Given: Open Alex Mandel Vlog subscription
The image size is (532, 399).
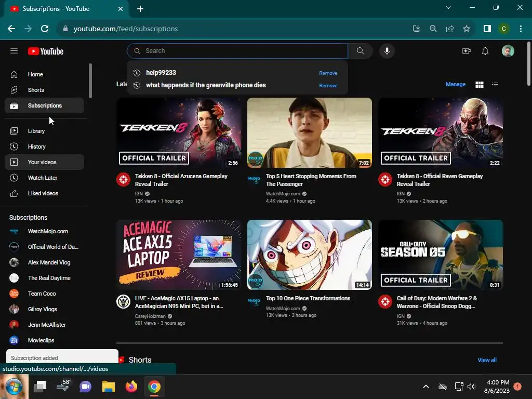Looking at the screenshot, I should (x=45, y=262).
